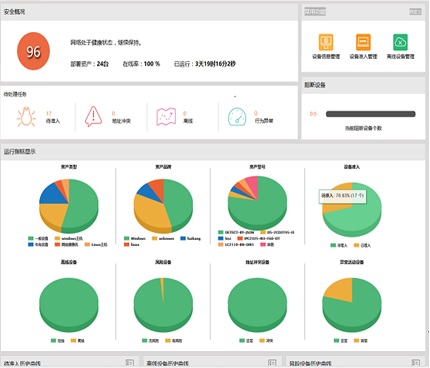
Task: Open the orange device information management icon
Action: [326, 42]
